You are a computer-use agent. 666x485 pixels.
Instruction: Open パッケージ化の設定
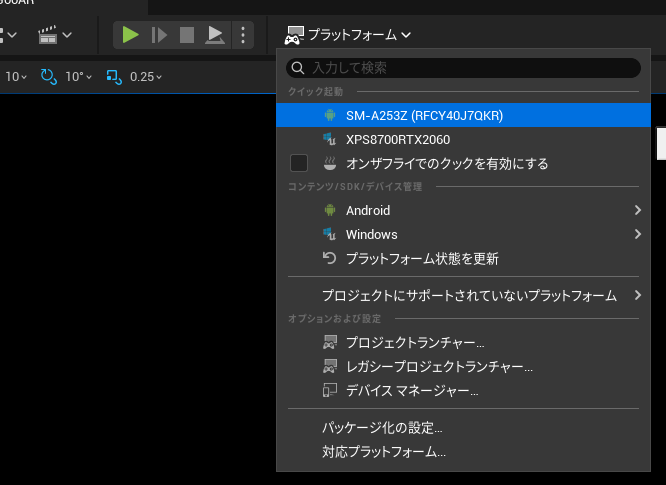click(382, 428)
